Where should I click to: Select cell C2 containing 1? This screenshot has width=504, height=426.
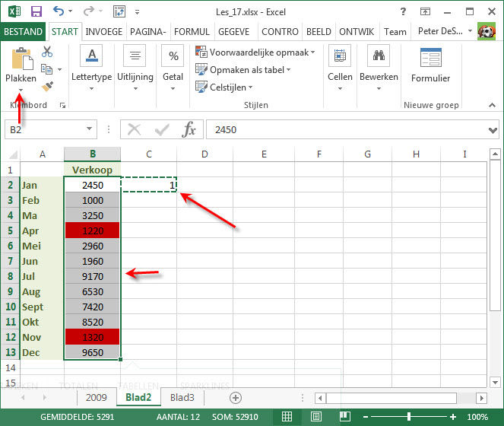(149, 185)
